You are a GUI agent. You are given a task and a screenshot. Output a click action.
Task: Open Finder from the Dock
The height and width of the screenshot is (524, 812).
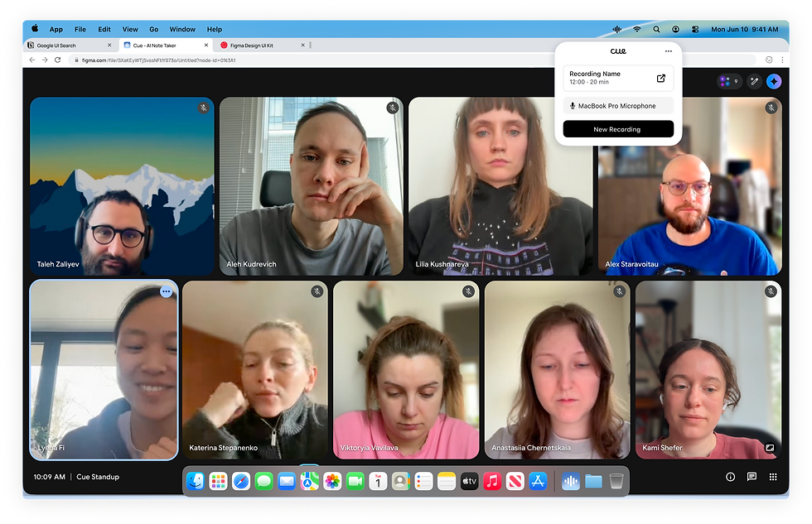click(196, 482)
